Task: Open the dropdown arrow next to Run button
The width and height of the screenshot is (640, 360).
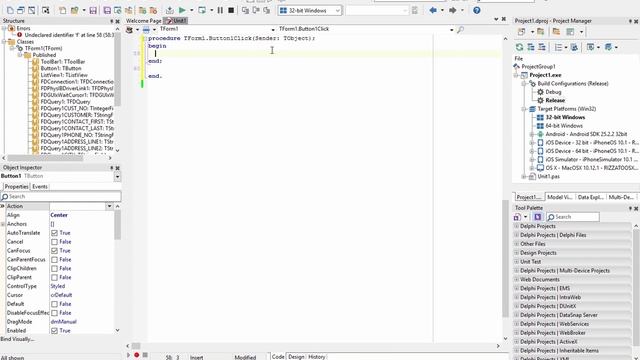Action: click(191, 10)
